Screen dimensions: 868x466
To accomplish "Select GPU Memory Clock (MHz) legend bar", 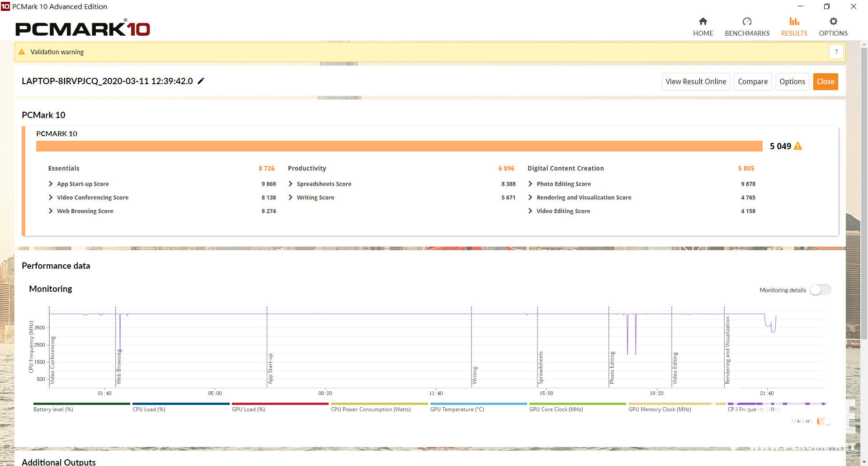I will point(677,404).
